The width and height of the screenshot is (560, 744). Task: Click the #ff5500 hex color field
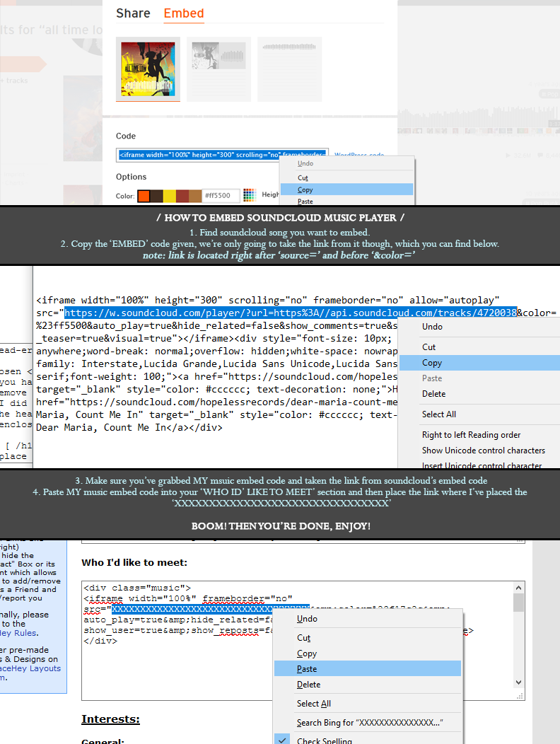[x=221, y=195]
